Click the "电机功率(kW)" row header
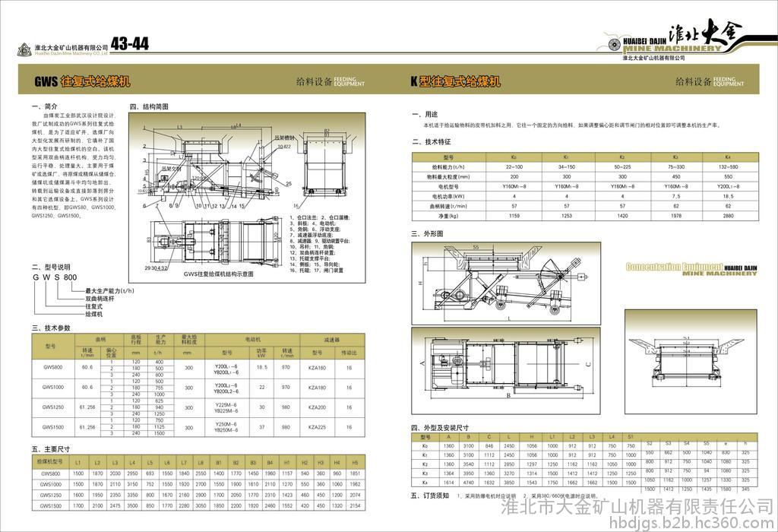778x532 pixels. 448,197
